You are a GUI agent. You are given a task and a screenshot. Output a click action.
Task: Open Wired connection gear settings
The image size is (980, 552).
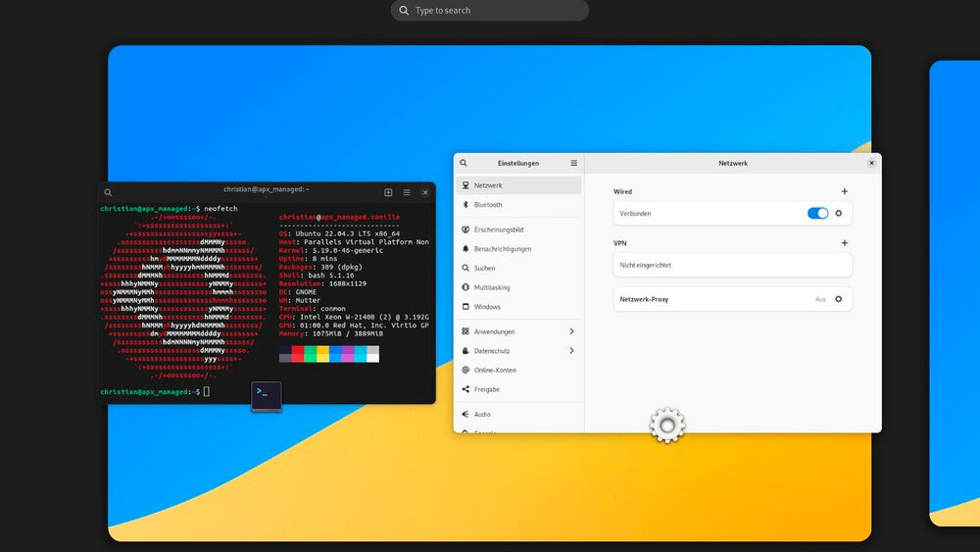839,213
